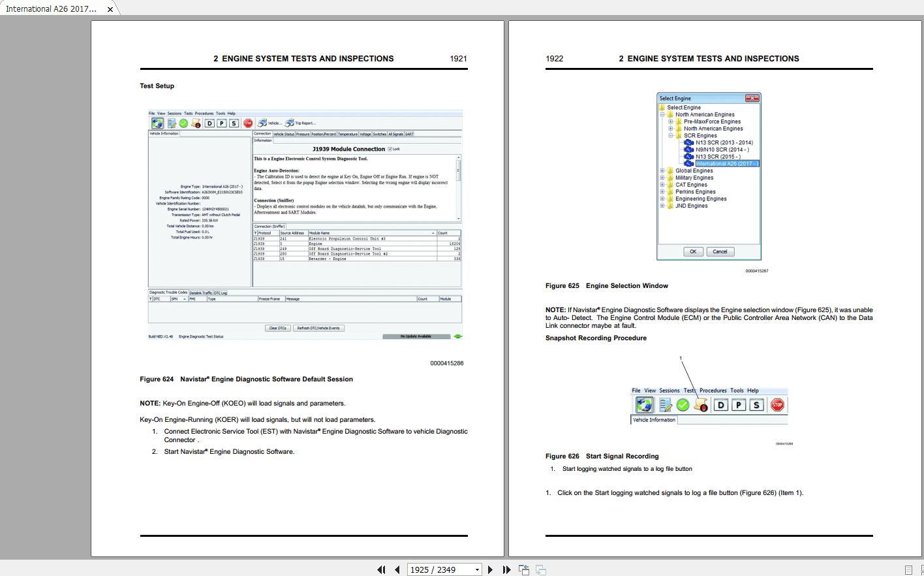Screen dimensions: 924x576
Task: Click the start logging icon in Figure 626
Action: pyautogui.click(x=701, y=405)
